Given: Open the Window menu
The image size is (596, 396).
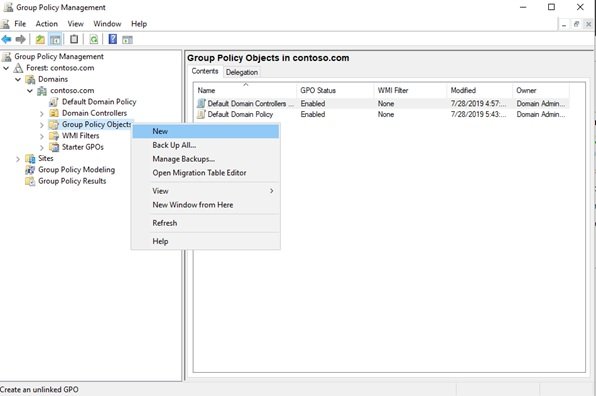Looking at the screenshot, I should pos(107,24).
